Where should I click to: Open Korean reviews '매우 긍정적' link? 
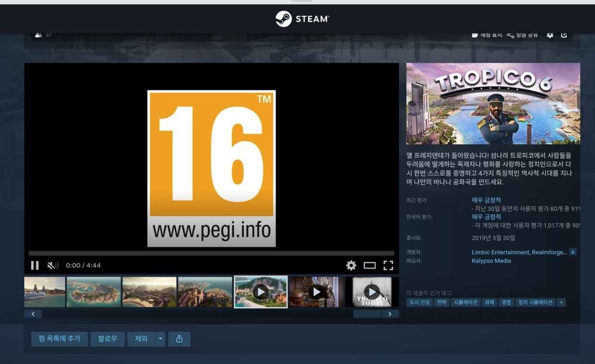pyautogui.click(x=486, y=217)
